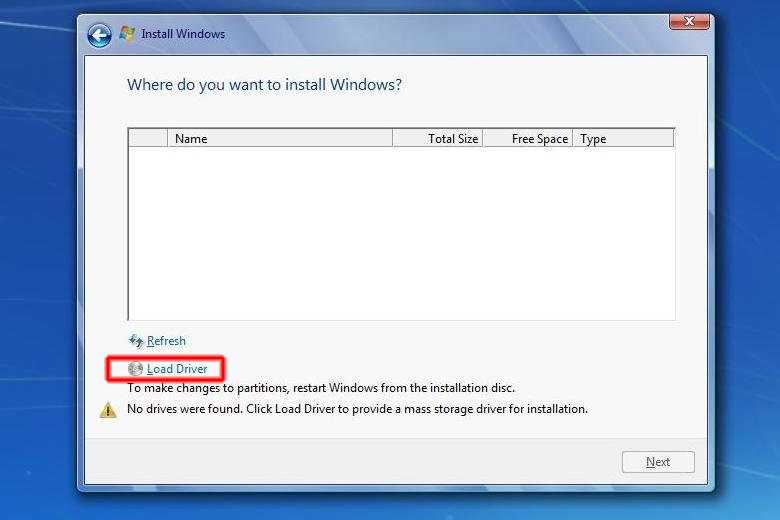Image resolution: width=780 pixels, height=520 pixels.
Task: Click the Load Driver disc icon
Action: [x=135, y=368]
